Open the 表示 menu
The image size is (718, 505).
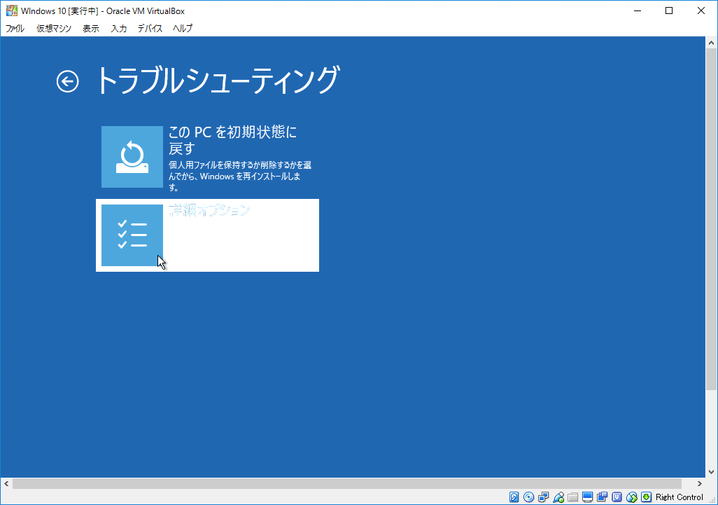(91, 28)
